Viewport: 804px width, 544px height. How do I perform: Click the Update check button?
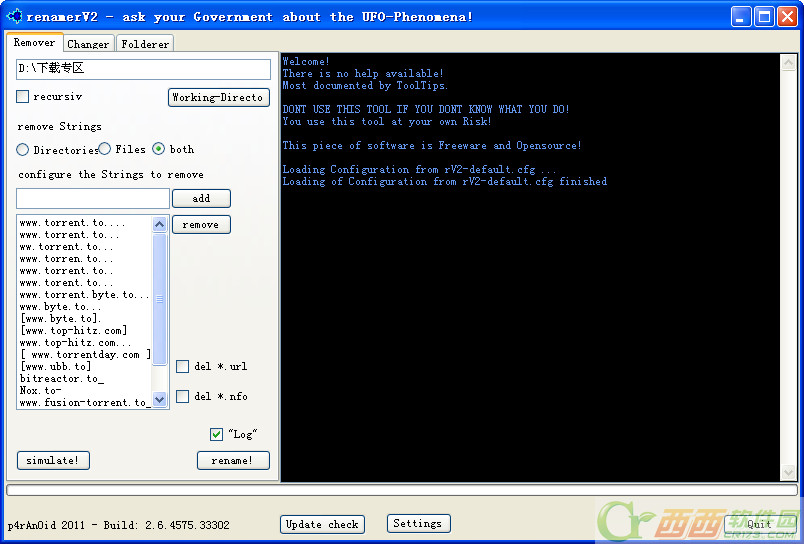[323, 524]
